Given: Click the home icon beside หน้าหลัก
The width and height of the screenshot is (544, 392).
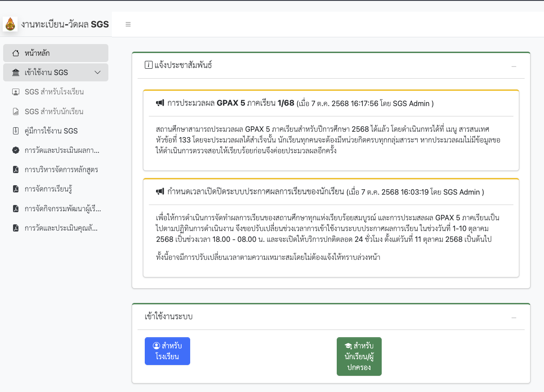Looking at the screenshot, I should (x=16, y=53).
